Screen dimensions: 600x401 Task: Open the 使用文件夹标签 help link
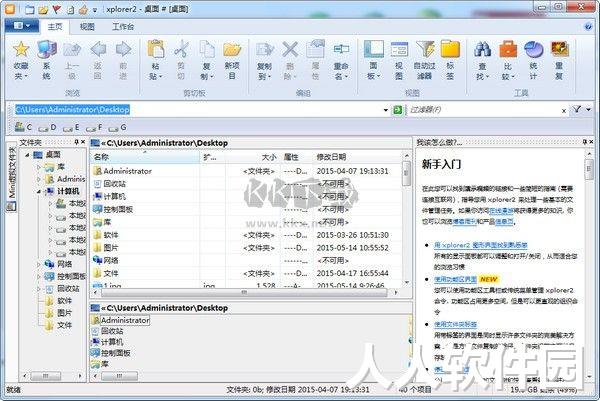coord(455,324)
